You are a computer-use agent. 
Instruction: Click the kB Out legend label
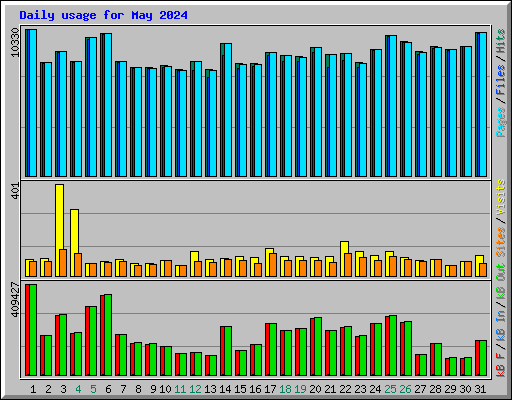(x=500, y=282)
